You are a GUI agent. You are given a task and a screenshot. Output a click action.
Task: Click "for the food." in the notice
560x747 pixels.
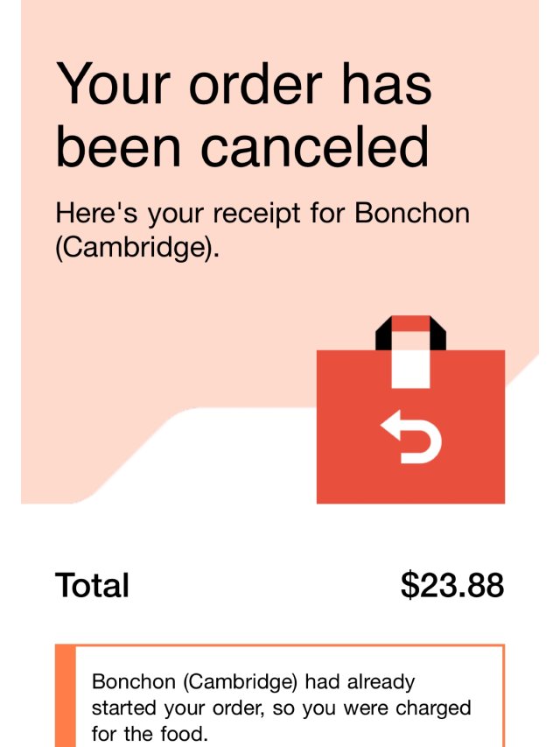pyautogui.click(x=150, y=732)
